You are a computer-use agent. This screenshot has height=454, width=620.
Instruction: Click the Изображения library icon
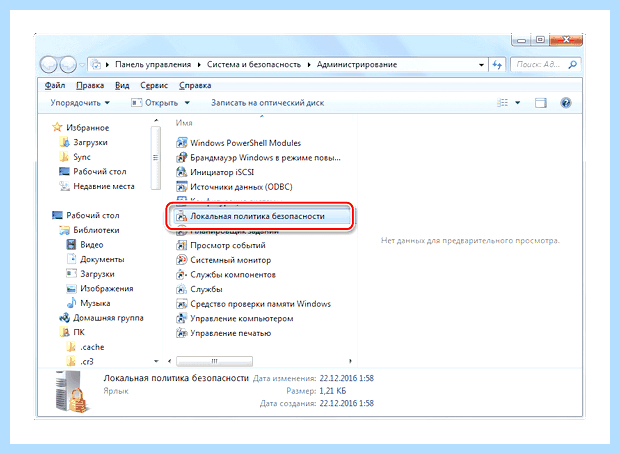coord(71,288)
